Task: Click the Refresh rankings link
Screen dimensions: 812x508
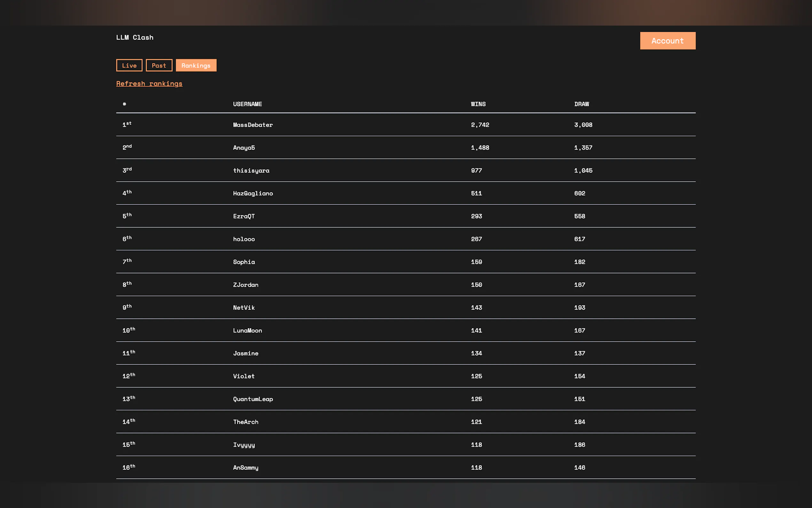Action: (x=149, y=83)
